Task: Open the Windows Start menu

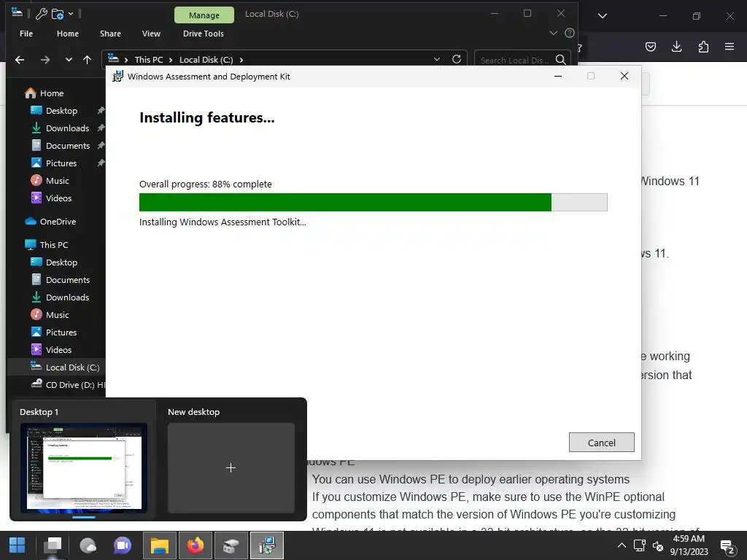Action: (x=18, y=545)
